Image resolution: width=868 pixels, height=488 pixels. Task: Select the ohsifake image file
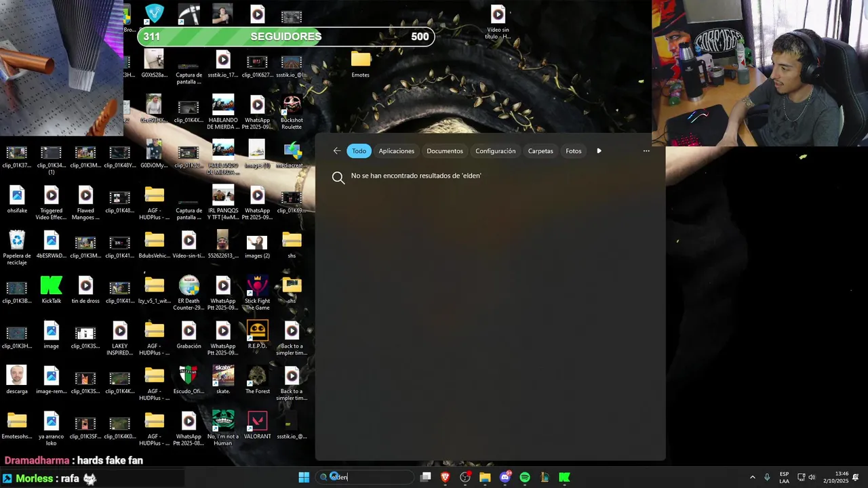(17, 199)
